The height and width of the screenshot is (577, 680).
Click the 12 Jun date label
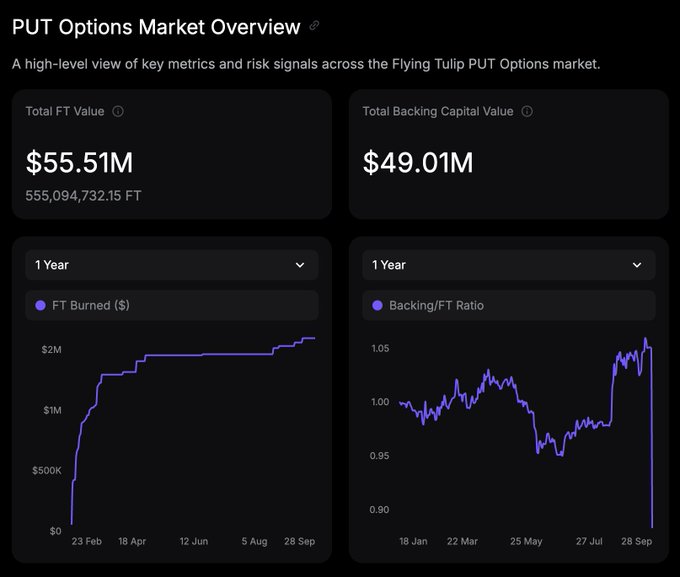pos(194,541)
